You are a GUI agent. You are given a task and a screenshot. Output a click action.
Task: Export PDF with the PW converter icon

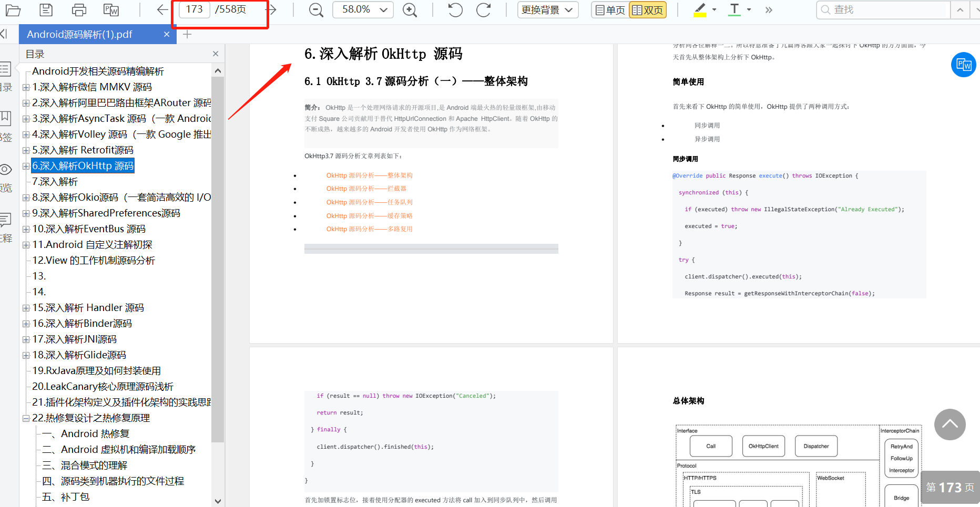(x=110, y=9)
